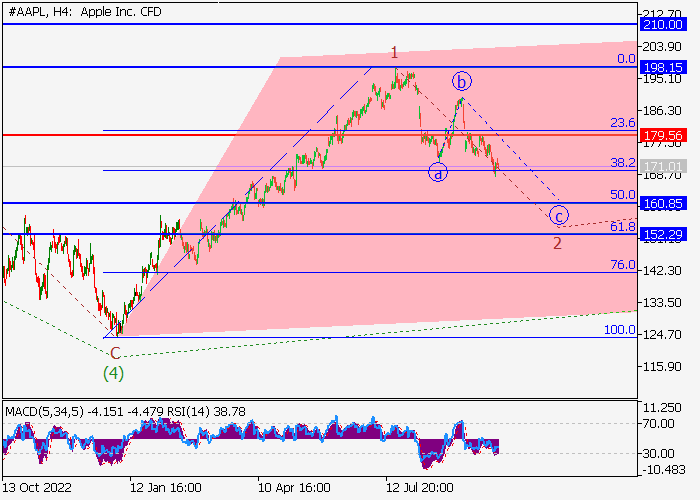
Task: Click the red wave 2 label
Action: pos(557,243)
